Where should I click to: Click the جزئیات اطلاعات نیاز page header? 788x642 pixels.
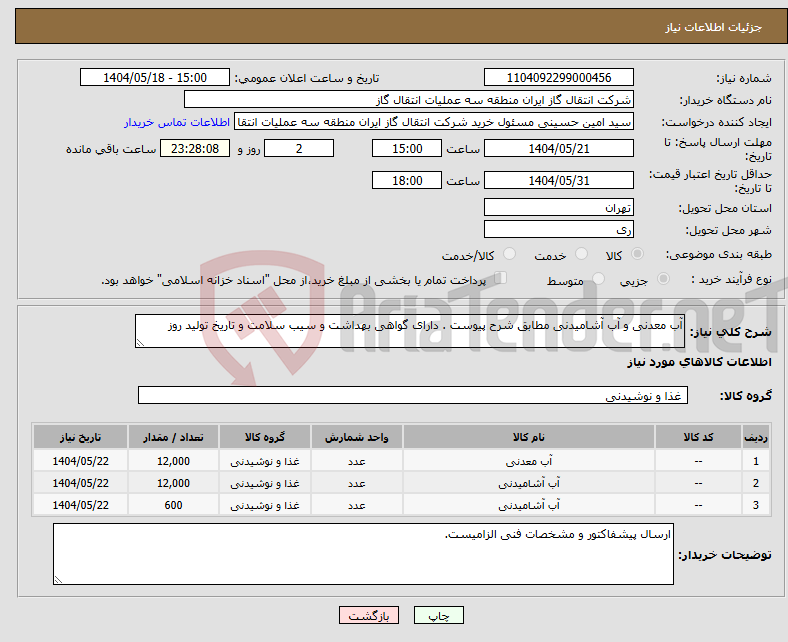(714, 27)
